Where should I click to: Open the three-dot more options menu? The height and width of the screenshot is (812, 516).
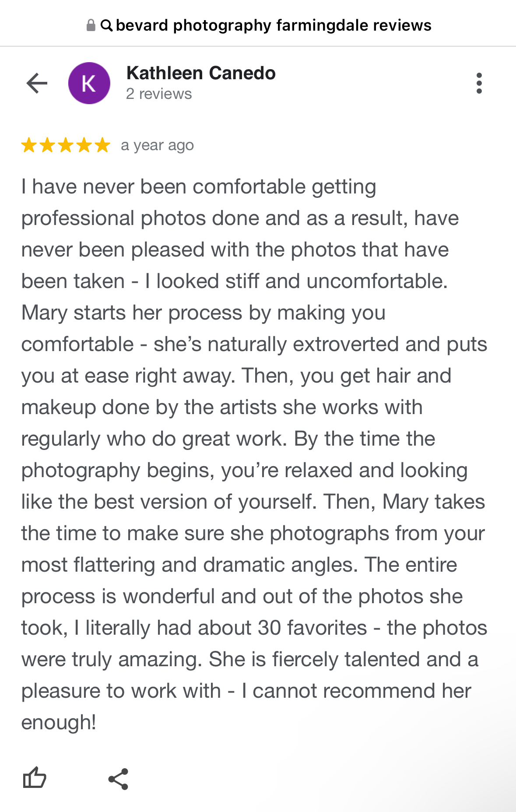click(x=479, y=83)
